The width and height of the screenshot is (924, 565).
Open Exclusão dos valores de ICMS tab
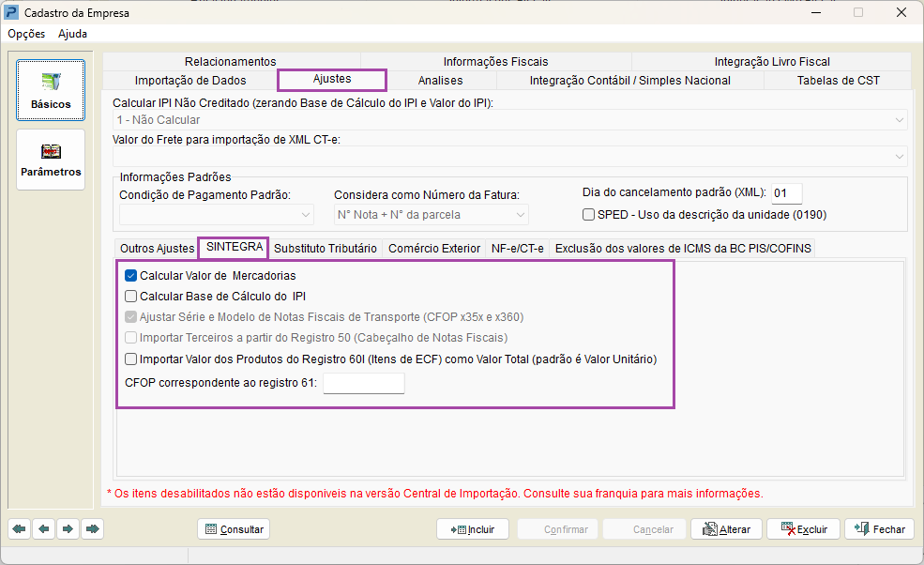(x=683, y=249)
